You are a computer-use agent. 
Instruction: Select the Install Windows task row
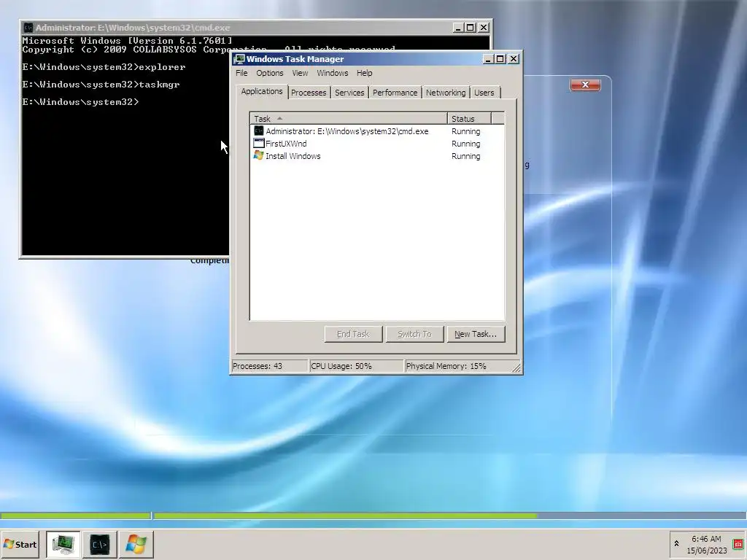(x=377, y=156)
